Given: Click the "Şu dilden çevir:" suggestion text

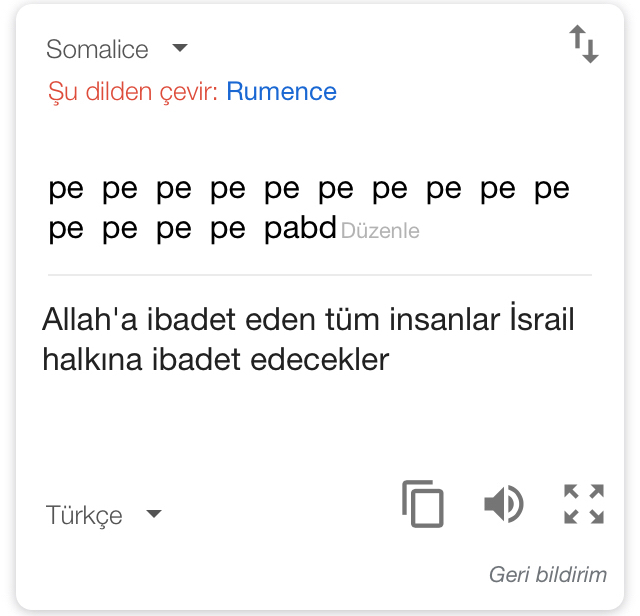Looking at the screenshot, I should pyautogui.click(x=133, y=92).
